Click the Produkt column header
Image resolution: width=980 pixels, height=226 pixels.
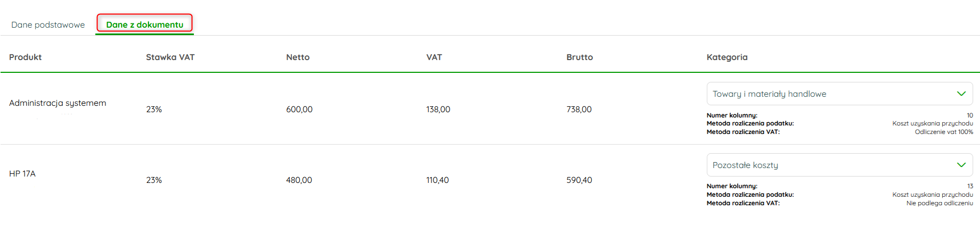25,57
